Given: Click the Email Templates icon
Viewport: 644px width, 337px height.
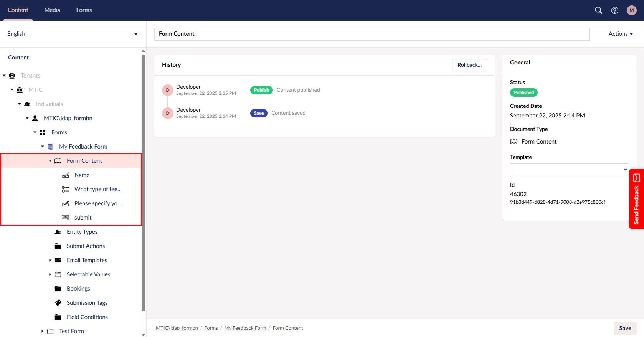Looking at the screenshot, I should click(58, 260).
